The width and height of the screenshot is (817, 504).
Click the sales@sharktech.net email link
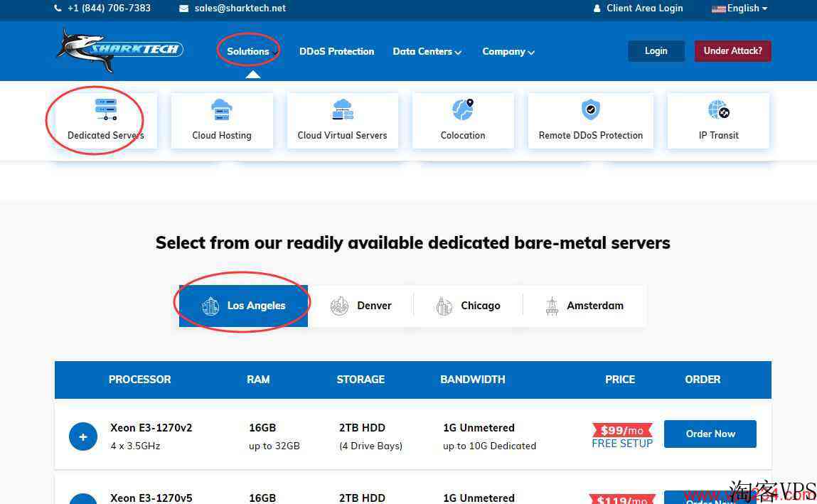[x=240, y=9]
